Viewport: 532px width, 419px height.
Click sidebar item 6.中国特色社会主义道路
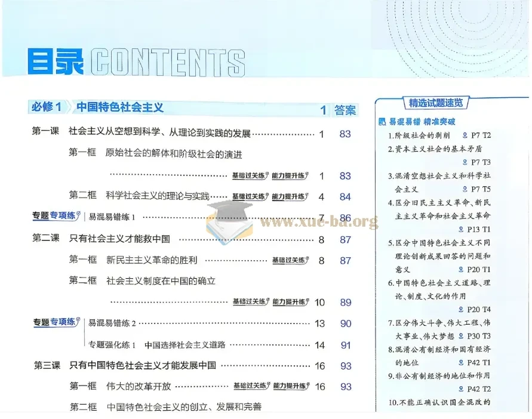(439, 289)
